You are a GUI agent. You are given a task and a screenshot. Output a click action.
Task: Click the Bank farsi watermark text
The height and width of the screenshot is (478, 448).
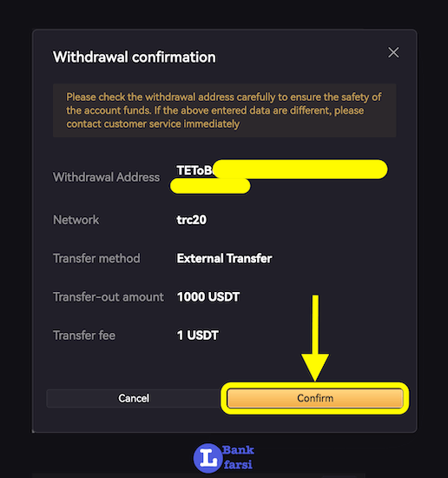click(x=238, y=457)
